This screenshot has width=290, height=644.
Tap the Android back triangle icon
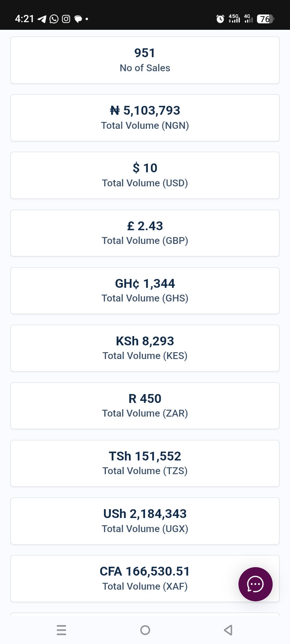coord(228,630)
